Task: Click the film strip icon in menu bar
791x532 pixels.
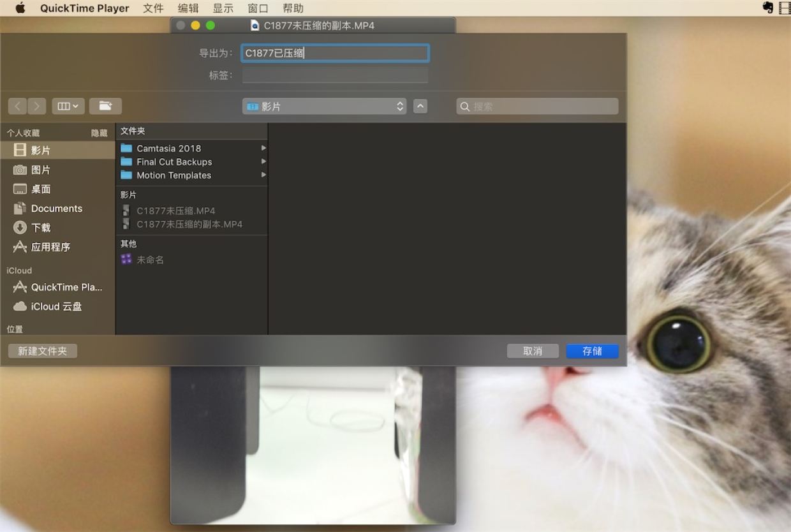Action: point(784,8)
